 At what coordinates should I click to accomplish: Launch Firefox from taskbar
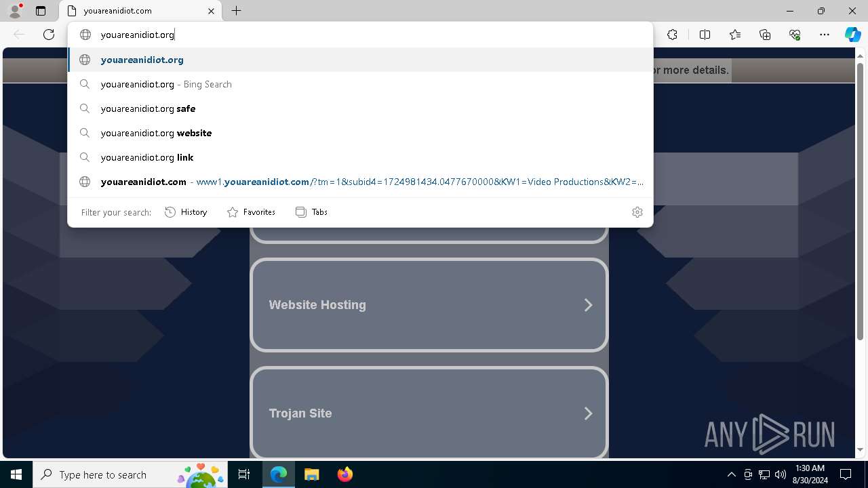[344, 474]
